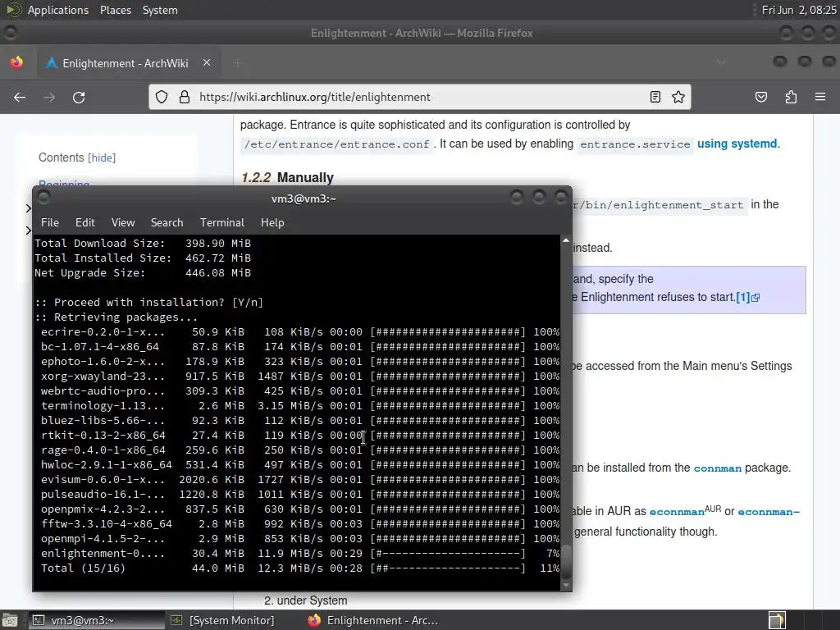Click 'Total Download Size' line
Screen dimensions: 840x630
(x=143, y=243)
